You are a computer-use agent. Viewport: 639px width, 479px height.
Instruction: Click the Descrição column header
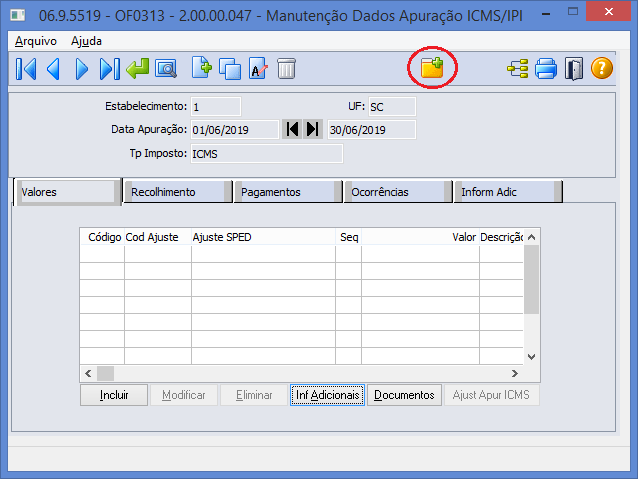(x=501, y=237)
